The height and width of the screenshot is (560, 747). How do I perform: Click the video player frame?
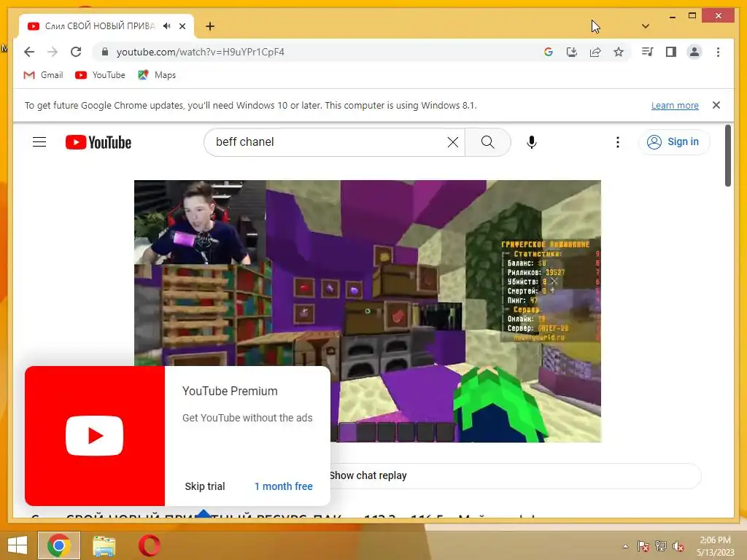pos(368,311)
